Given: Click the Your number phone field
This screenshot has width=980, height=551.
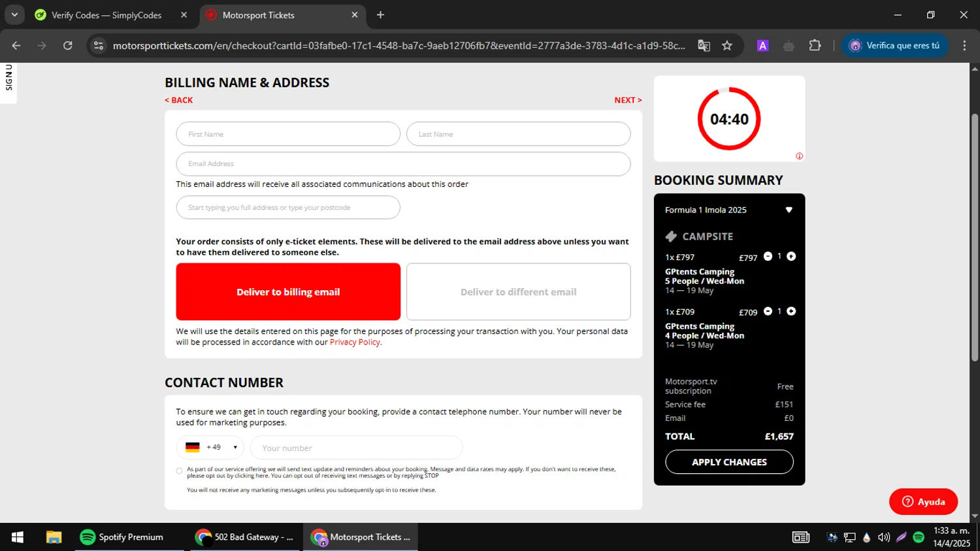Looking at the screenshot, I should point(356,448).
